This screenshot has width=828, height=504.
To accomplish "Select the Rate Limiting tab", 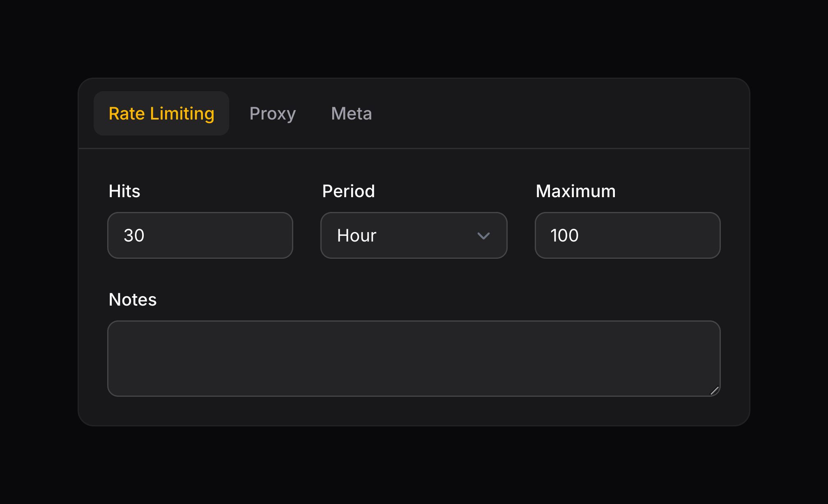I will pos(161,113).
